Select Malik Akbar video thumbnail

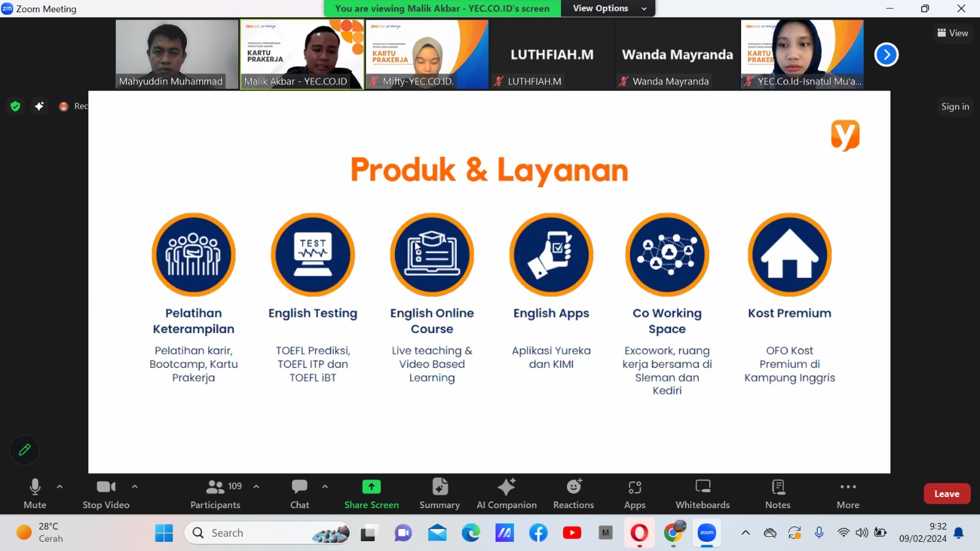(302, 54)
